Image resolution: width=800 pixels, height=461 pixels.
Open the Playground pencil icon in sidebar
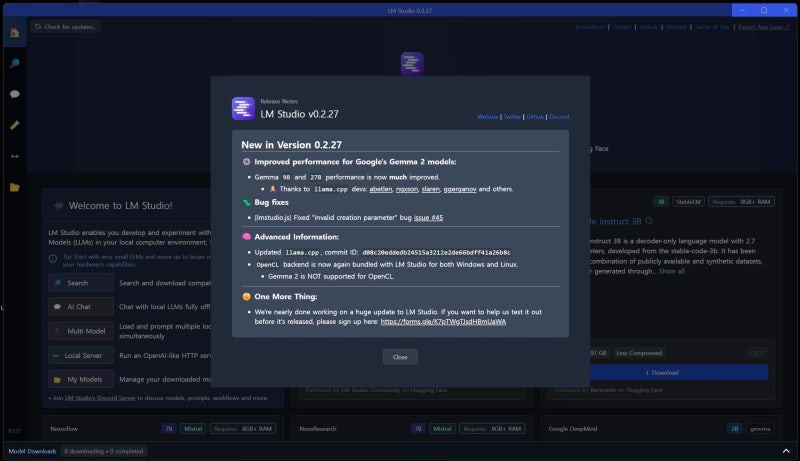(14, 125)
